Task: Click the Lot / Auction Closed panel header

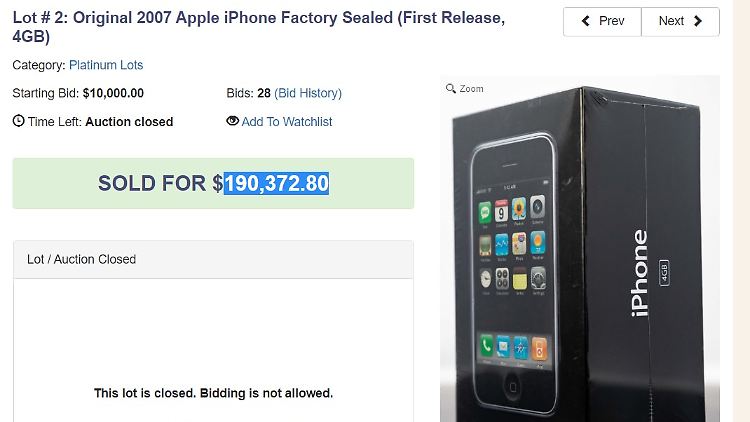Action: (x=213, y=259)
